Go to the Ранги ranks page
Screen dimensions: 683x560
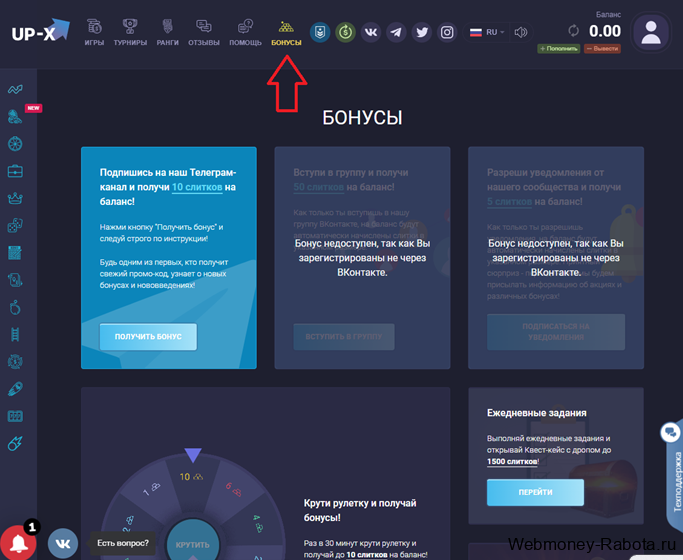pyautogui.click(x=168, y=32)
